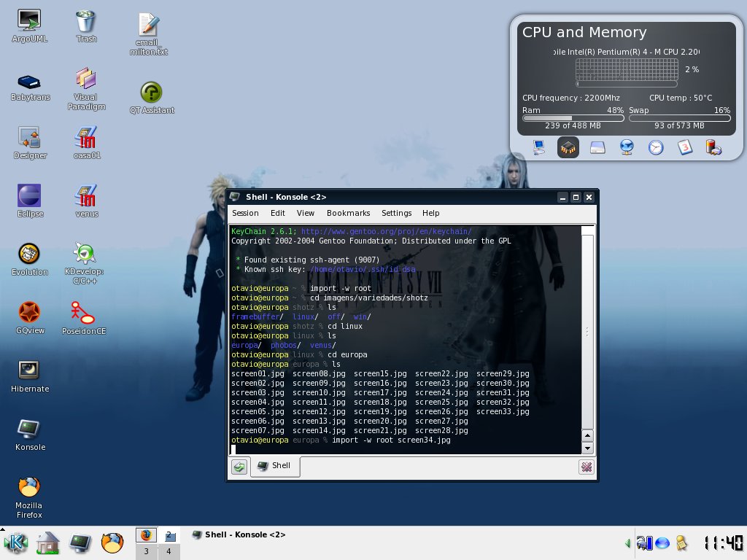Click the CPU load bar under graph
747x560 pixels.
(x=627, y=84)
